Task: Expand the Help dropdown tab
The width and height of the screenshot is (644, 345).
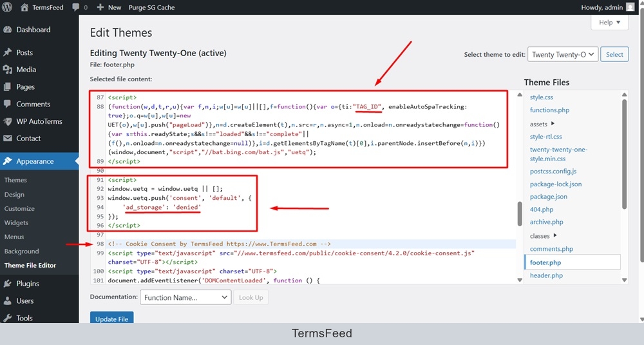Action: pos(609,22)
